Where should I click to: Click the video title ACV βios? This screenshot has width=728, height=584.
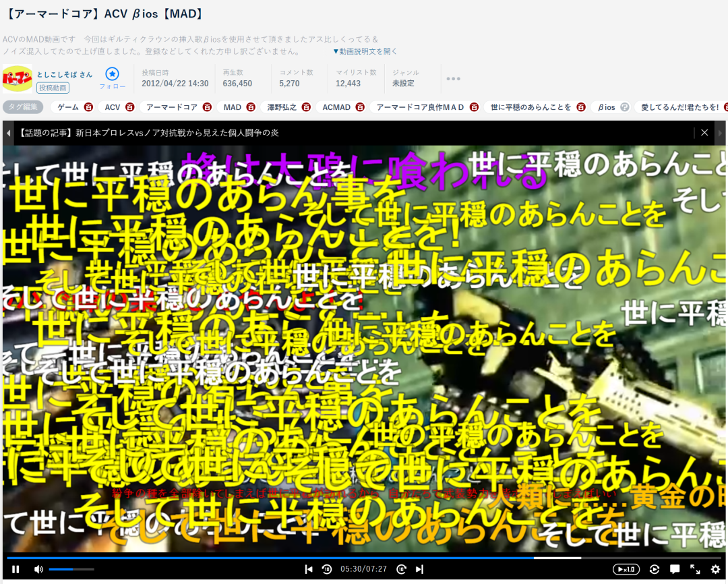[x=104, y=14]
